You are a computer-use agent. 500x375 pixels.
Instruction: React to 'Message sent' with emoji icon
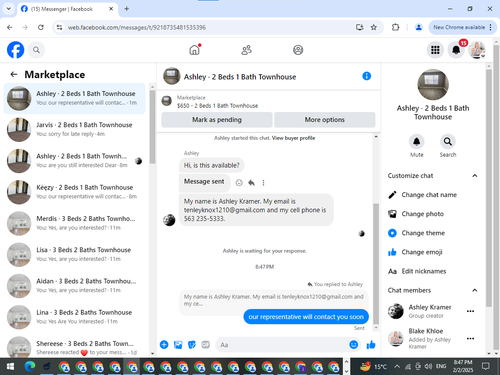tap(239, 183)
